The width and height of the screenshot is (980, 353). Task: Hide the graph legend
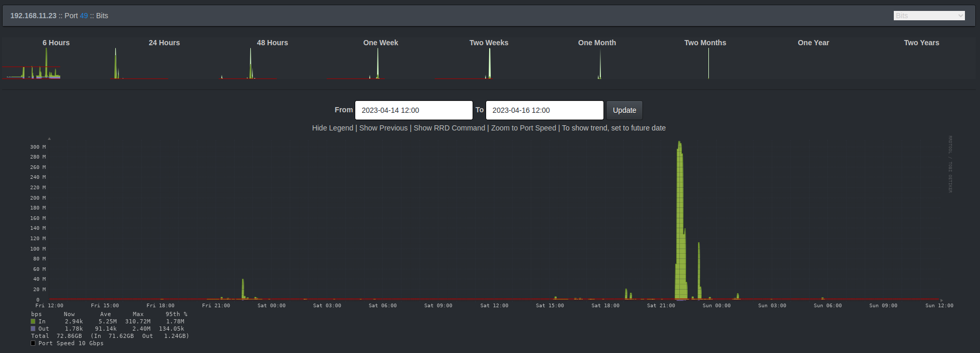tap(332, 128)
